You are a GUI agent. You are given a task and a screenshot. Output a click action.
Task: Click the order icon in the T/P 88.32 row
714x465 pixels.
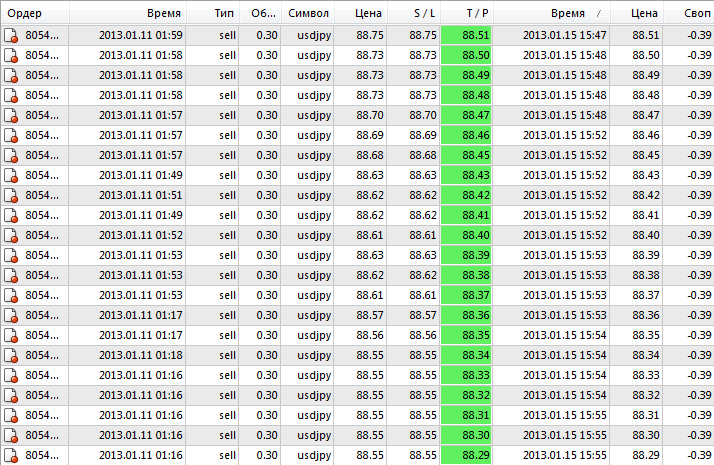(x=11, y=396)
